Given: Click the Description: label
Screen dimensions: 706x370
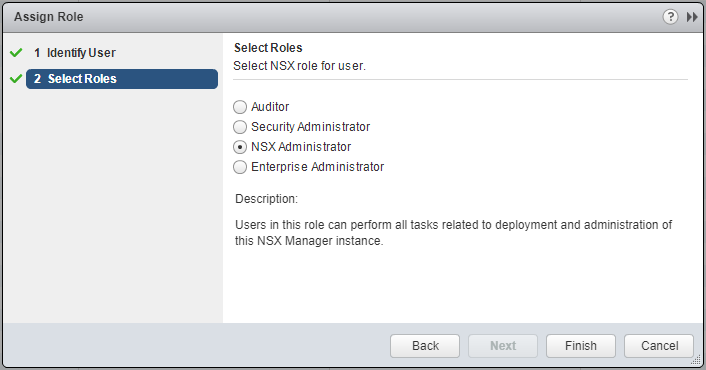Looking at the screenshot, I should point(266,199).
